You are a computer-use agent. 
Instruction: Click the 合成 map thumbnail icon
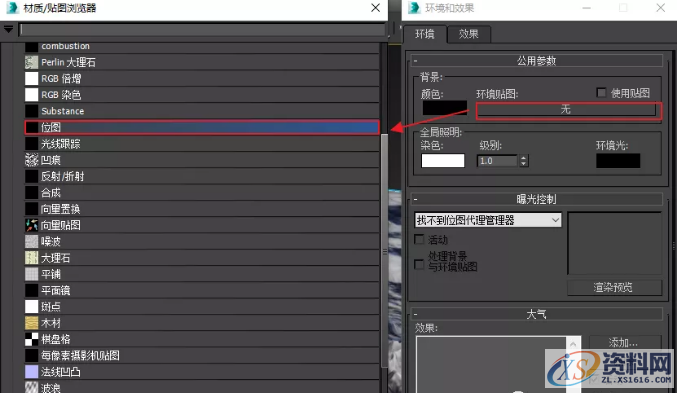[31, 193]
